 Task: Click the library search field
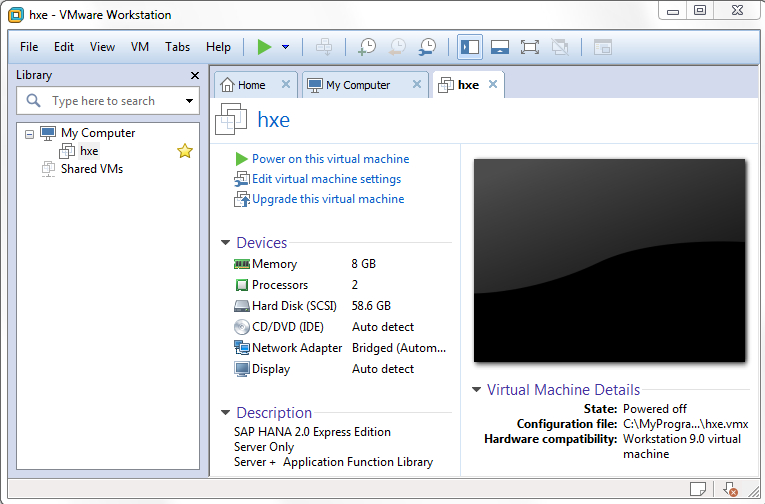click(x=108, y=101)
